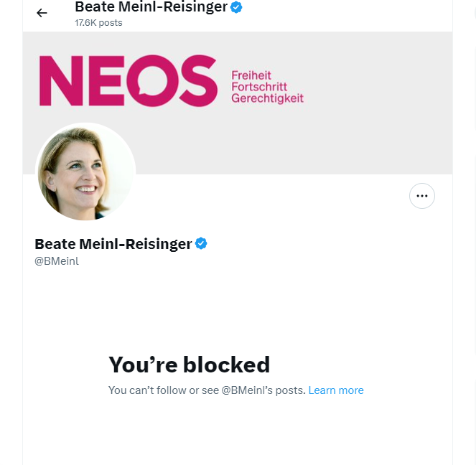Image resolution: width=476 pixels, height=465 pixels.
Task: Click the You're blocked heading
Action: coord(189,365)
